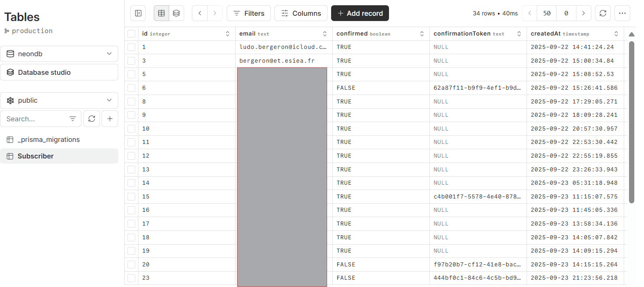Open the Filters panel
This screenshot has width=644, height=287.
pos(249,13)
